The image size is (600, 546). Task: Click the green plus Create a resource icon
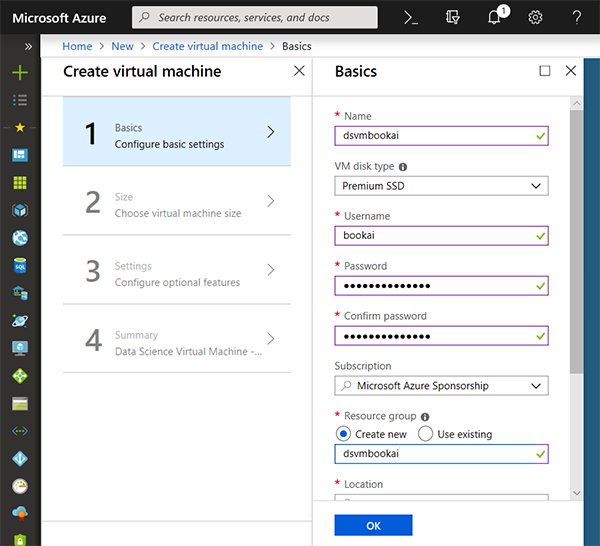pos(20,73)
